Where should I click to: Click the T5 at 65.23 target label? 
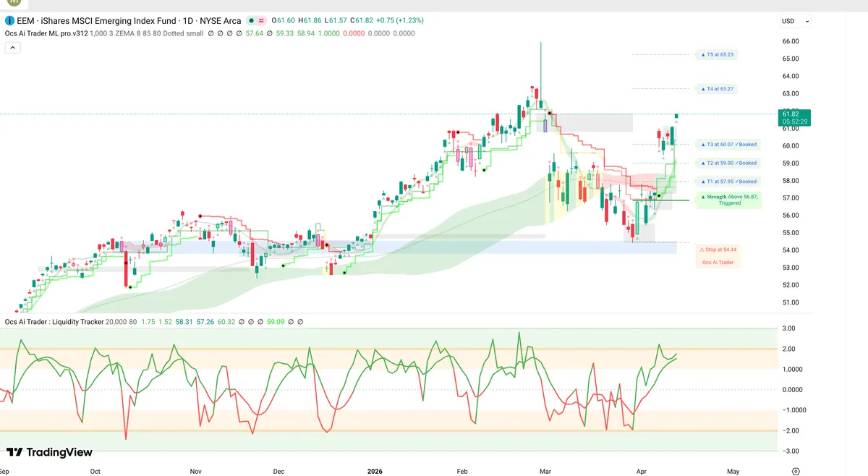click(716, 54)
